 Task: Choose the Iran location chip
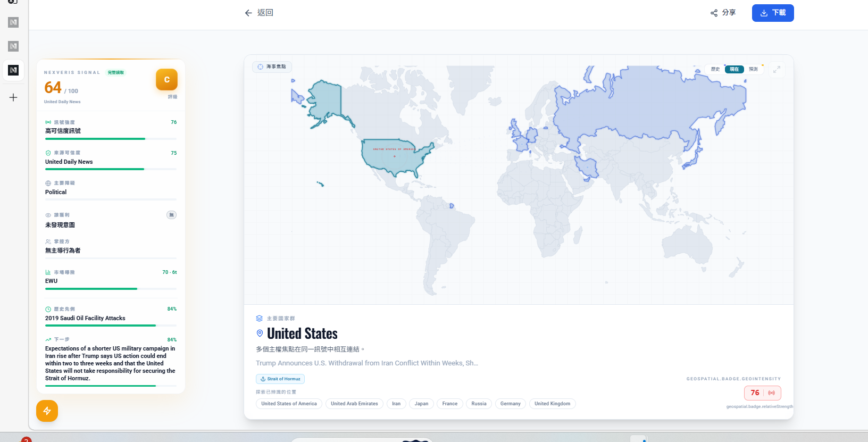click(x=396, y=404)
